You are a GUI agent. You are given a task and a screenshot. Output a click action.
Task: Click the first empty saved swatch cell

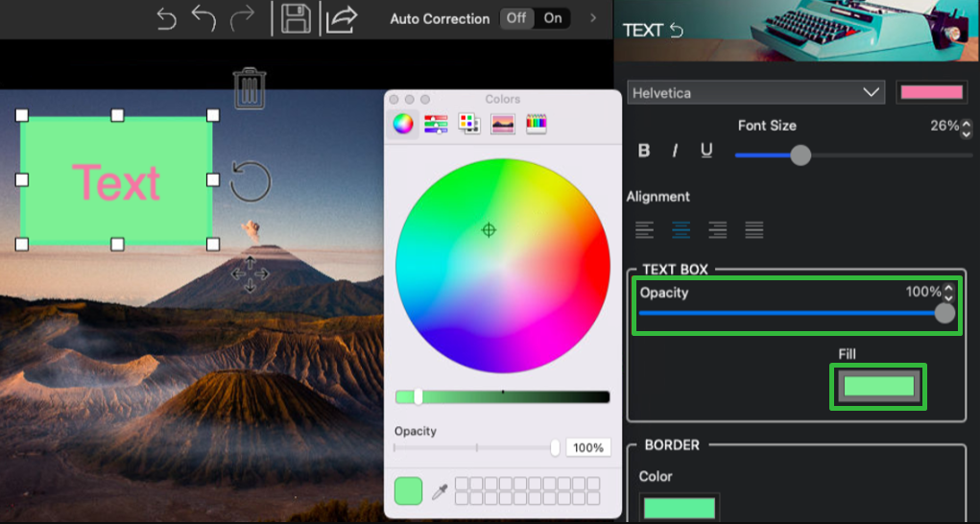coord(462,484)
